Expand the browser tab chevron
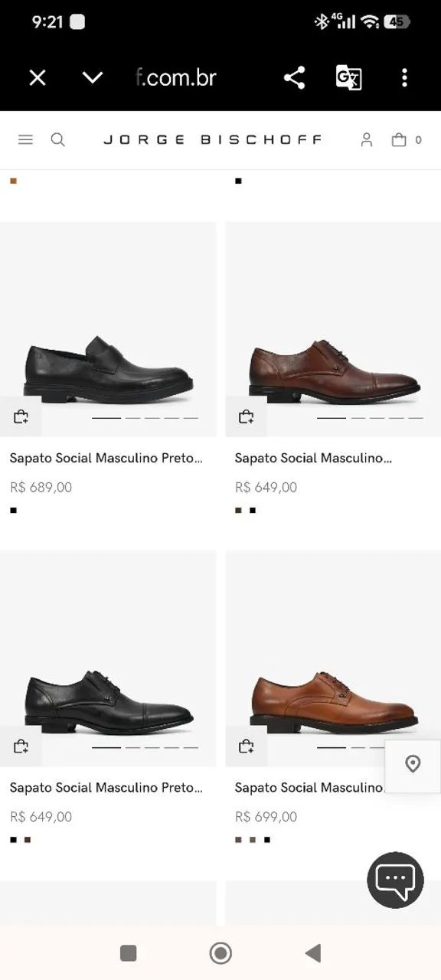This screenshot has width=441, height=980. [x=92, y=77]
